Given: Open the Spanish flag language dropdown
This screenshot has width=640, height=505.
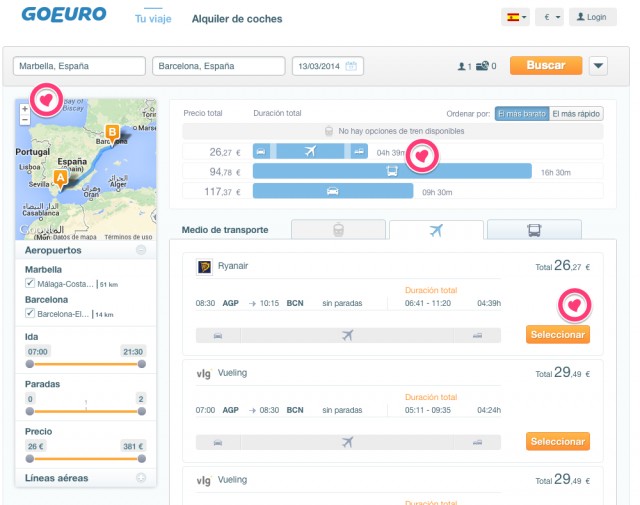Looking at the screenshot, I should pos(516,17).
